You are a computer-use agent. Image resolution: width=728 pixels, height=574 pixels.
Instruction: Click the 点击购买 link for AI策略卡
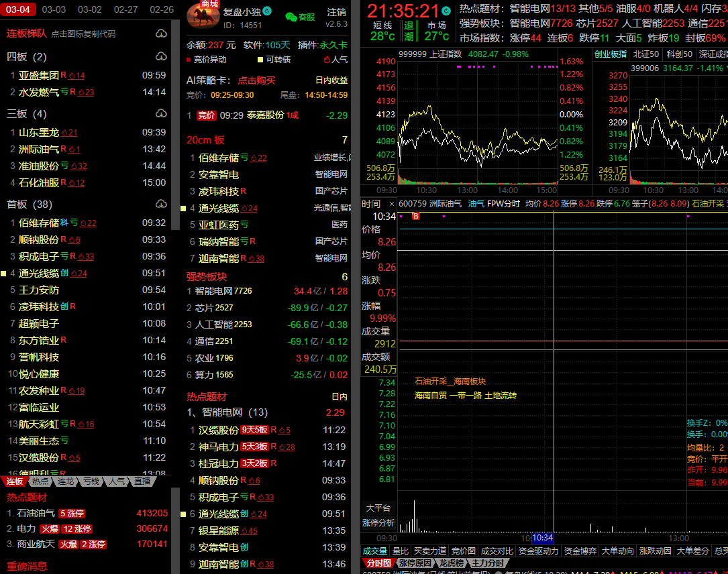[257, 80]
